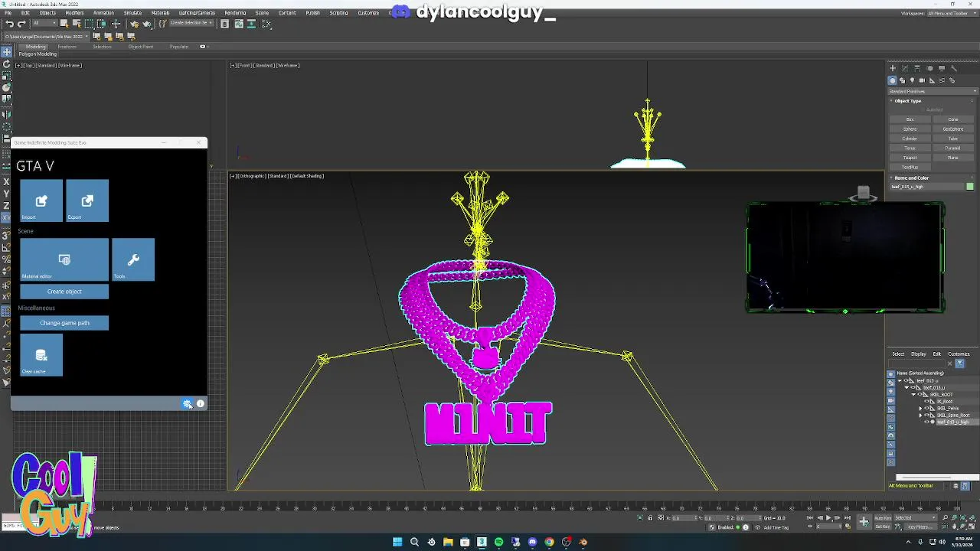
Task: Select the Lights category icon
Action: pyautogui.click(x=912, y=80)
